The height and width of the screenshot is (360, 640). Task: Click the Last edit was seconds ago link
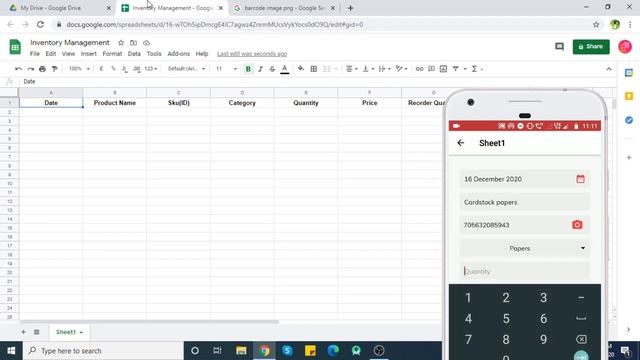pos(252,54)
